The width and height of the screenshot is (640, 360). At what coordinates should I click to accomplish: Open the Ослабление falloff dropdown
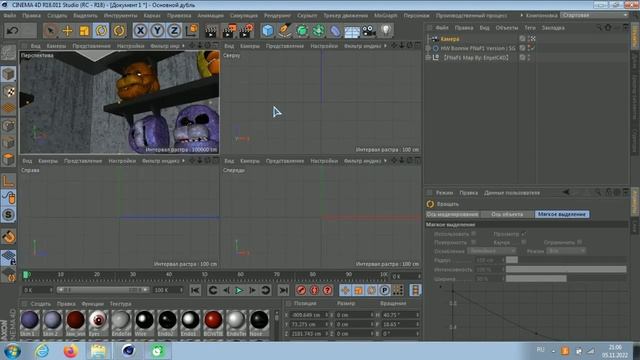492,251
